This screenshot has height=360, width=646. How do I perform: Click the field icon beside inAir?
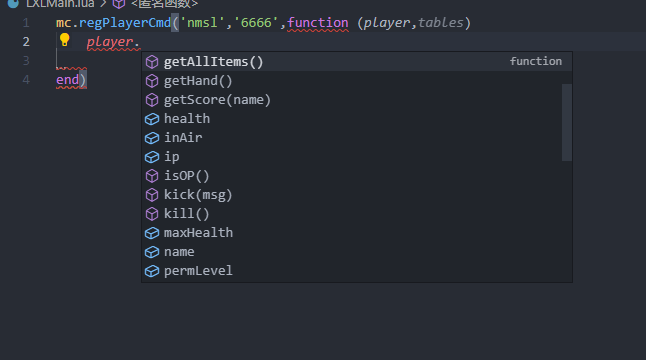tap(152, 138)
